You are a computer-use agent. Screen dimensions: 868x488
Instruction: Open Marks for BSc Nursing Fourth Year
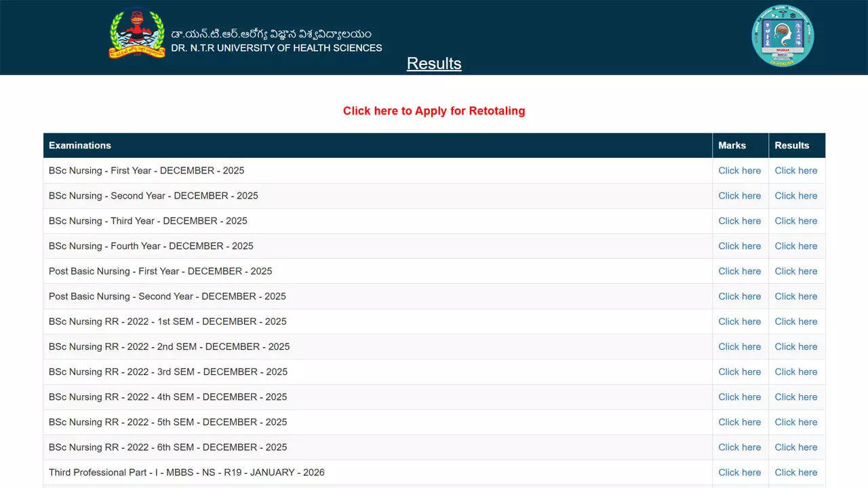(739, 246)
